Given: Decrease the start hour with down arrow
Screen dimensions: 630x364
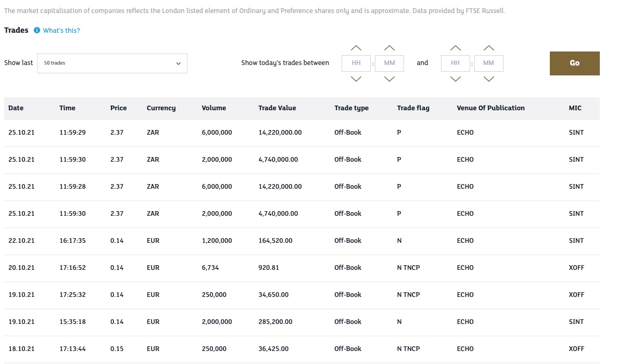Looking at the screenshot, I should pyautogui.click(x=356, y=79).
